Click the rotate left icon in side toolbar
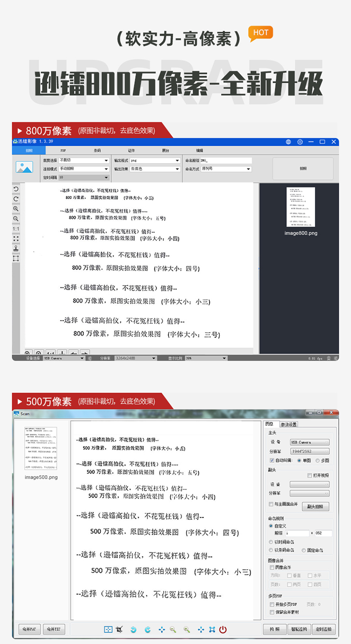This screenshot has width=351, height=644. [x=16, y=189]
